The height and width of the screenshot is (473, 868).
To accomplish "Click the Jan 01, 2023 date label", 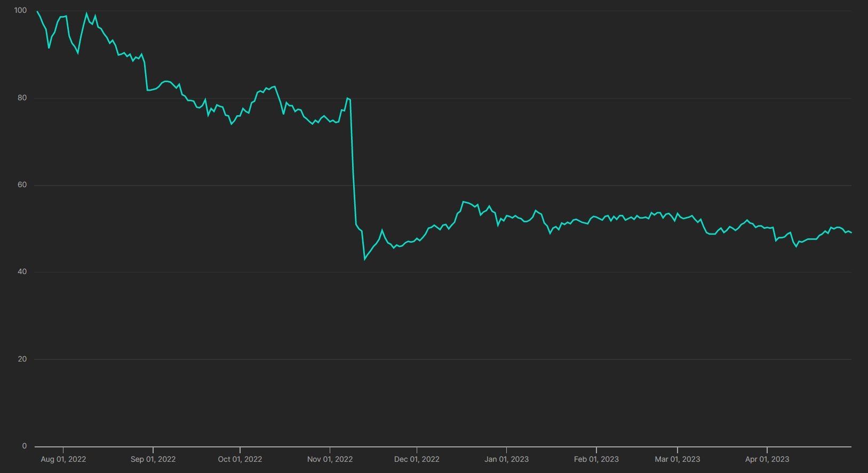I will coord(506,459).
